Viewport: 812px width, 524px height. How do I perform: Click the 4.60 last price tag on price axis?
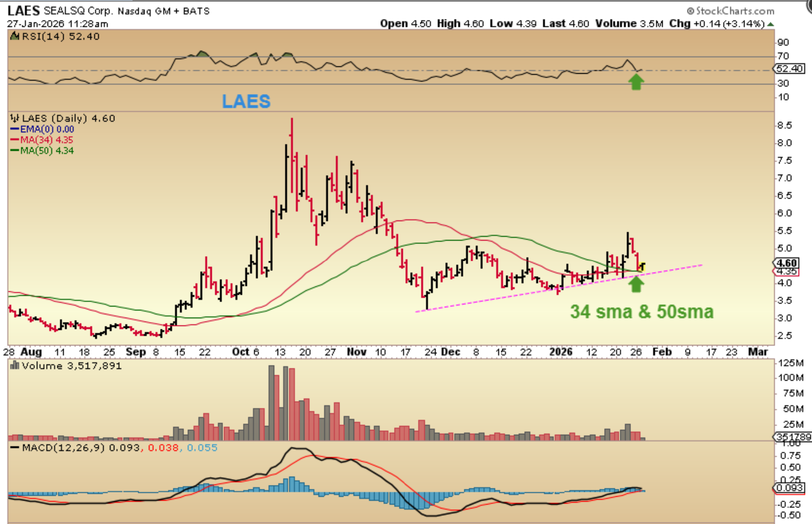pyautogui.click(x=787, y=263)
